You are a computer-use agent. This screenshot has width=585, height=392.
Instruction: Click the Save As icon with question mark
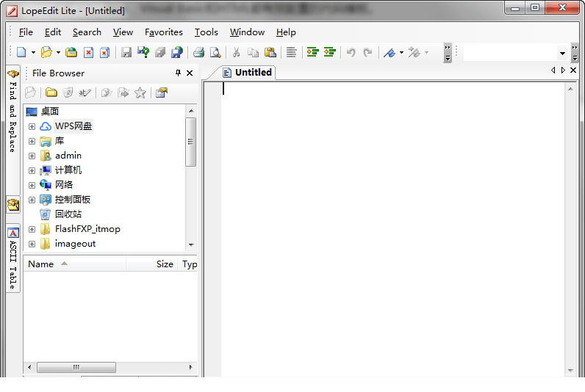point(143,53)
